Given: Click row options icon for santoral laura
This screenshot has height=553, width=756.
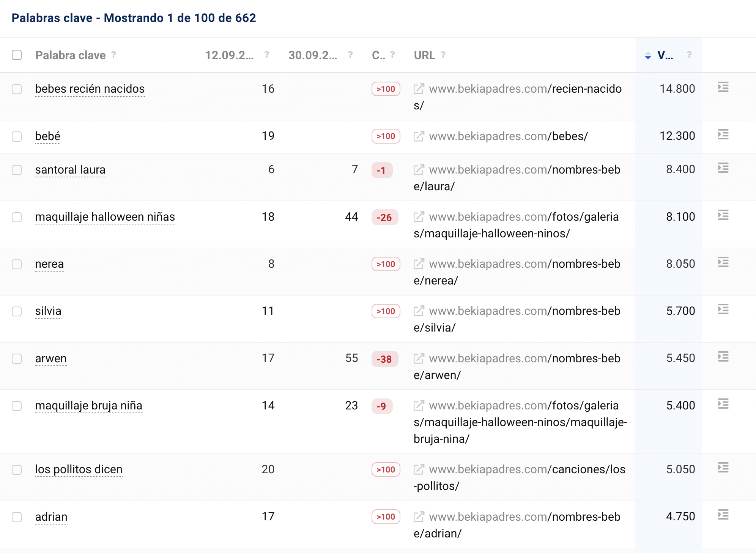Looking at the screenshot, I should click(723, 168).
